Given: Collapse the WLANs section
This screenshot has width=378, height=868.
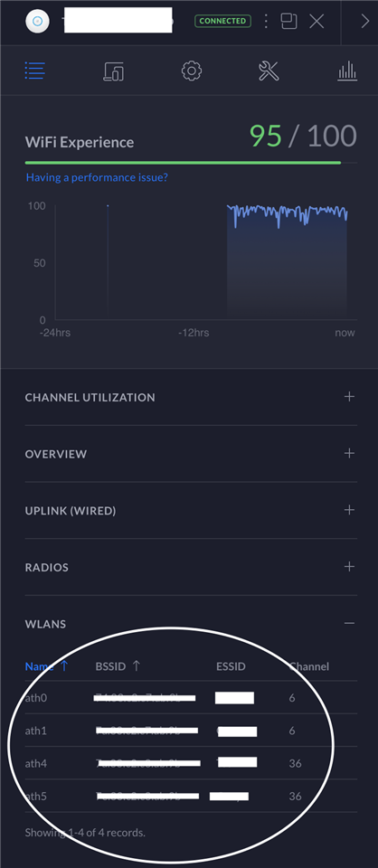Looking at the screenshot, I should click(349, 623).
